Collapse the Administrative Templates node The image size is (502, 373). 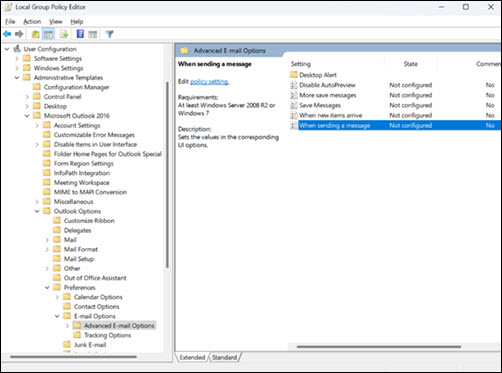tap(17, 78)
